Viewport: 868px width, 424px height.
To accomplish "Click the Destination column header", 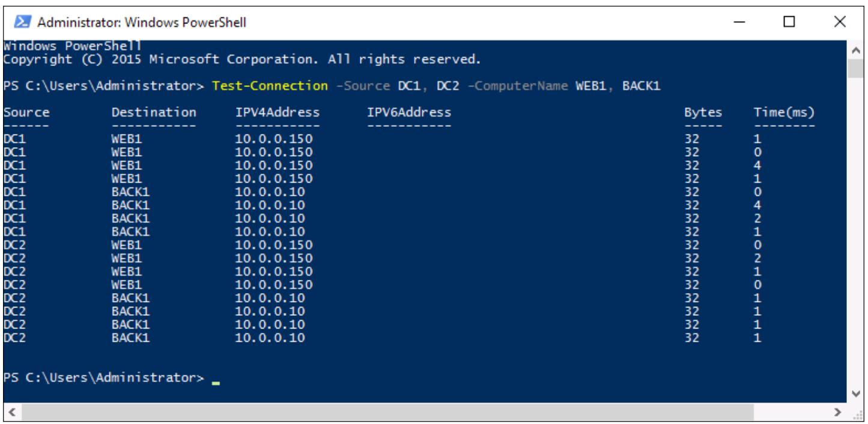I will tap(154, 112).
